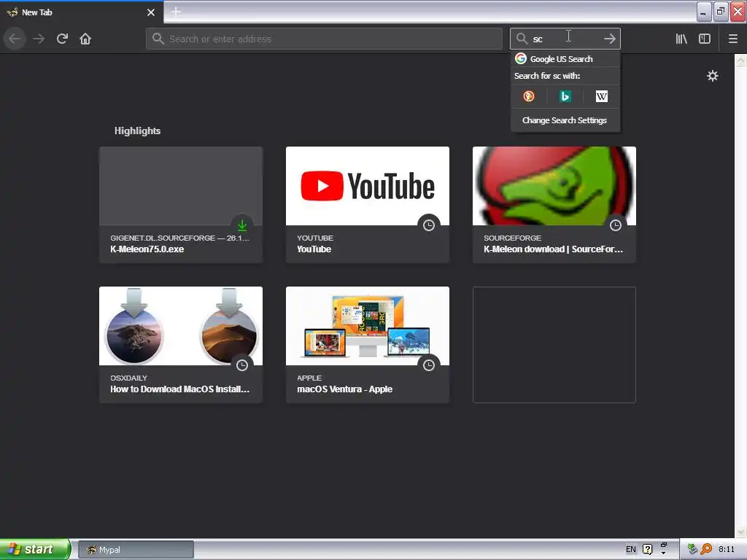Click safely remove hardware tray icon

[692, 549]
